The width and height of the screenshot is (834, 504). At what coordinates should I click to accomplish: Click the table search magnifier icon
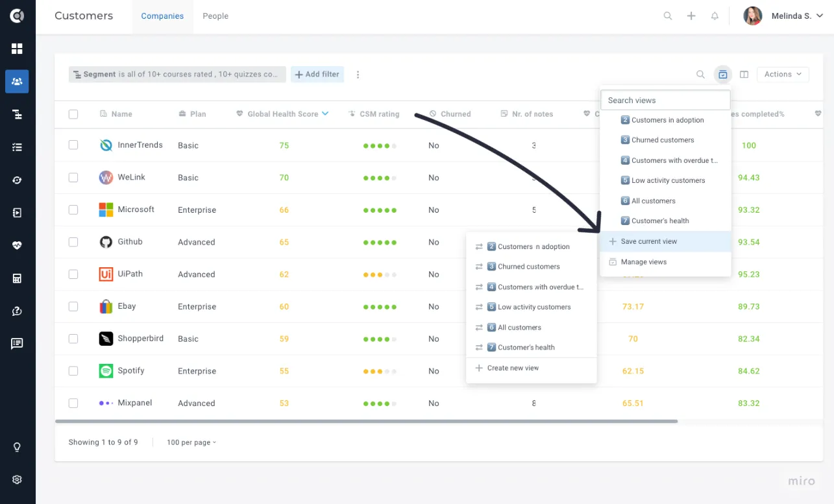700,75
